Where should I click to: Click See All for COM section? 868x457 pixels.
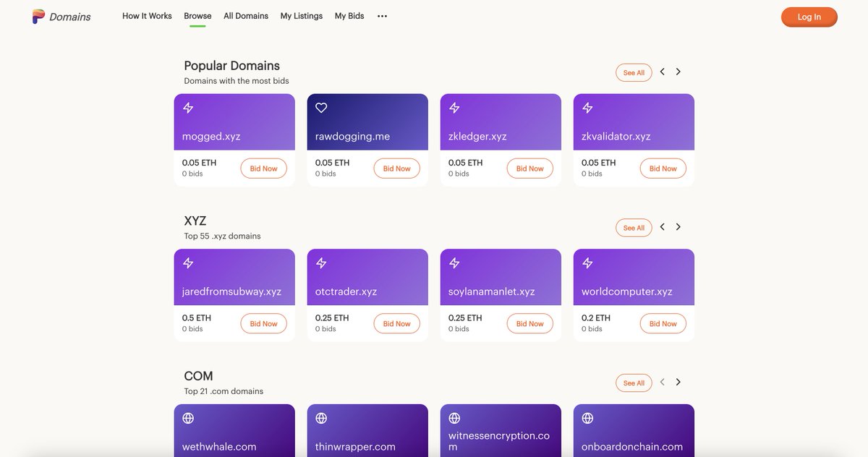[x=634, y=383]
